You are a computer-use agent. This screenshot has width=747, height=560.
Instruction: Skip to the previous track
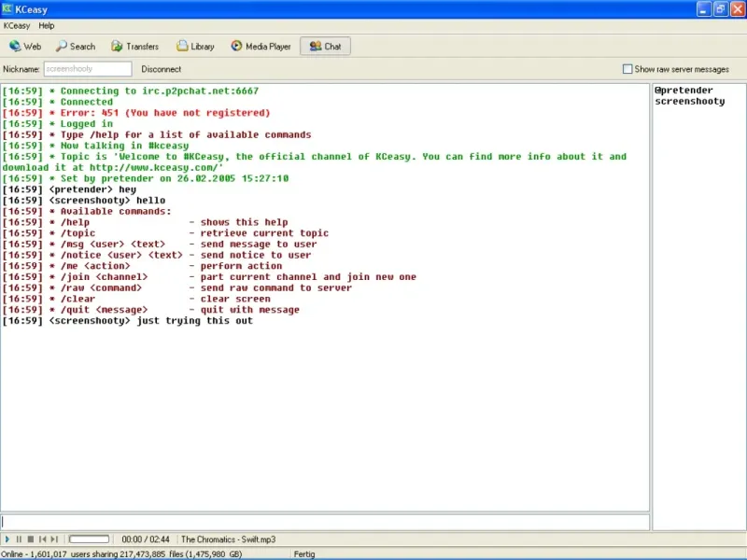coord(42,539)
